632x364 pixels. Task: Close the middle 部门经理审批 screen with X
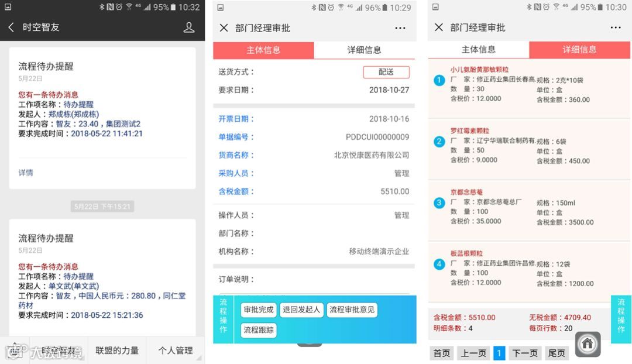(224, 28)
